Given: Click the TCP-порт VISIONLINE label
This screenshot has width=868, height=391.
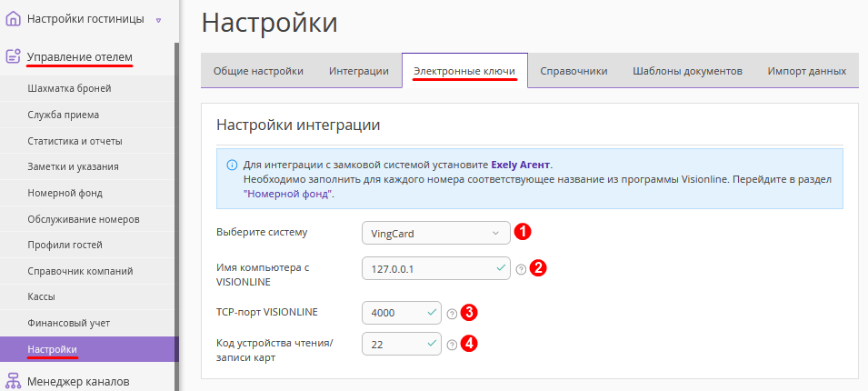Looking at the screenshot, I should (267, 312).
